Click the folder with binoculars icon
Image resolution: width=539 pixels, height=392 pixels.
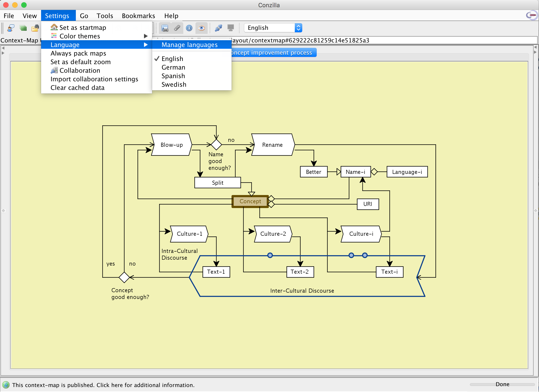35,28
